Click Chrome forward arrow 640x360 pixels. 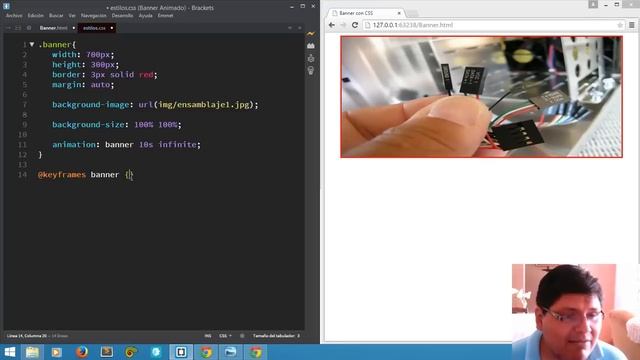pos(343,25)
